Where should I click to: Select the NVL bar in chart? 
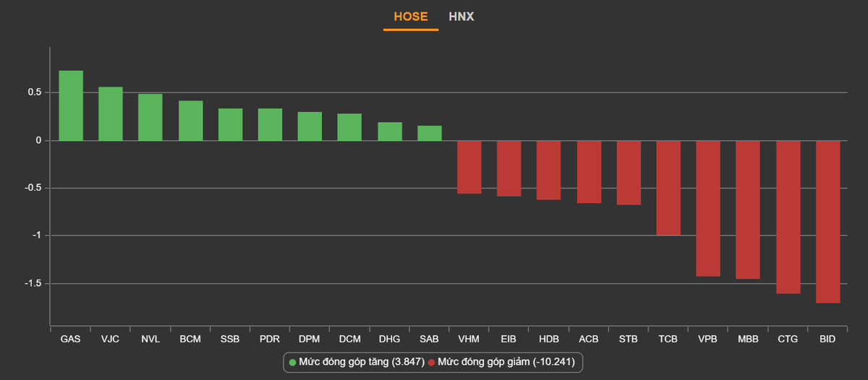[150, 117]
